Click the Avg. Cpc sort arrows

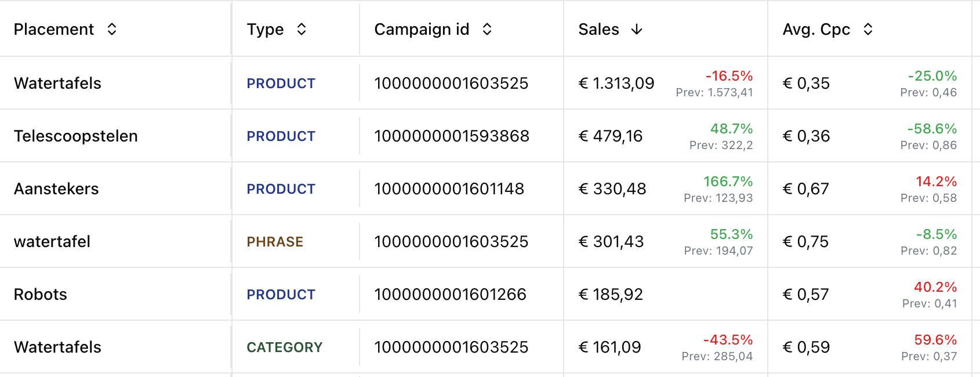coord(868,30)
